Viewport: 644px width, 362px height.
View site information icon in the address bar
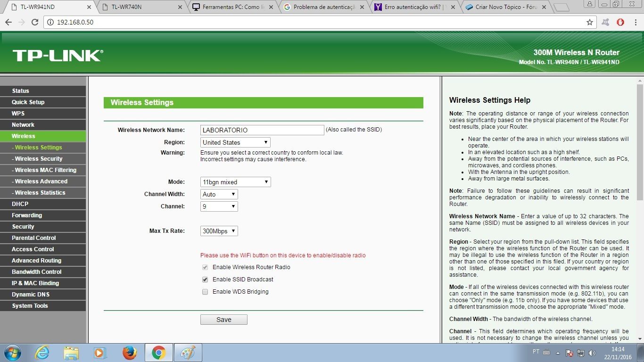pos(51,22)
